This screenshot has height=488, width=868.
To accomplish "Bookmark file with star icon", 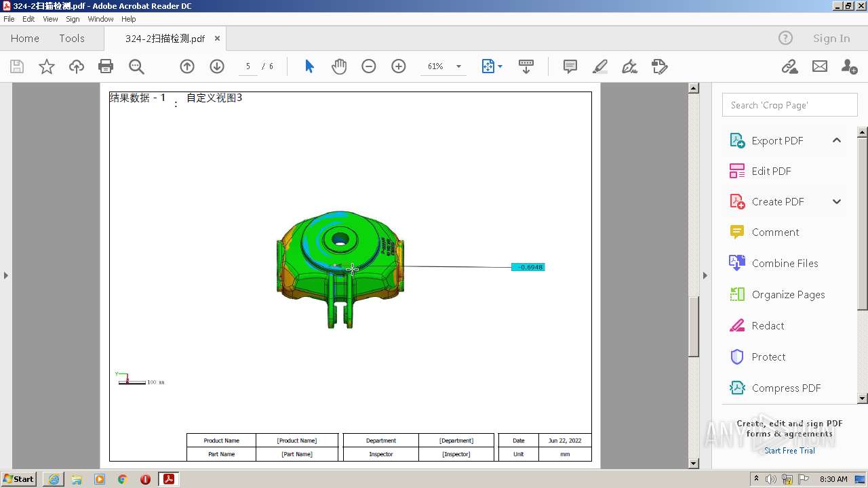I will 46,66.
